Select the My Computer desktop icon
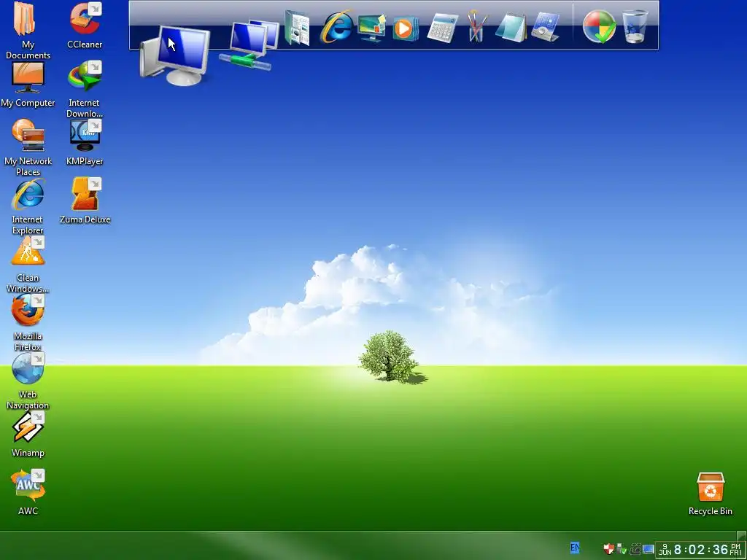 [x=28, y=77]
